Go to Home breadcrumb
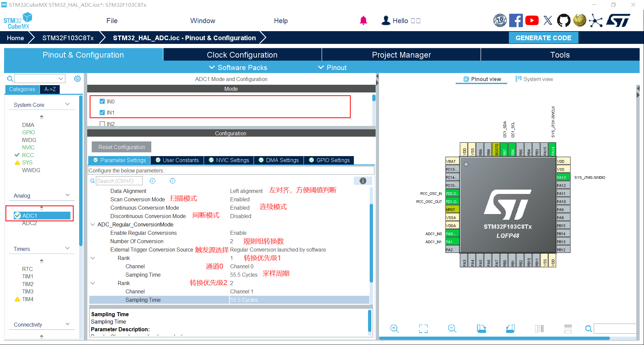 [x=15, y=38]
